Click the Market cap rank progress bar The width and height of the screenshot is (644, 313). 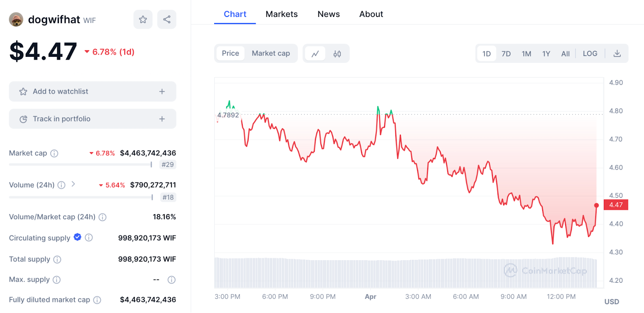click(80, 164)
